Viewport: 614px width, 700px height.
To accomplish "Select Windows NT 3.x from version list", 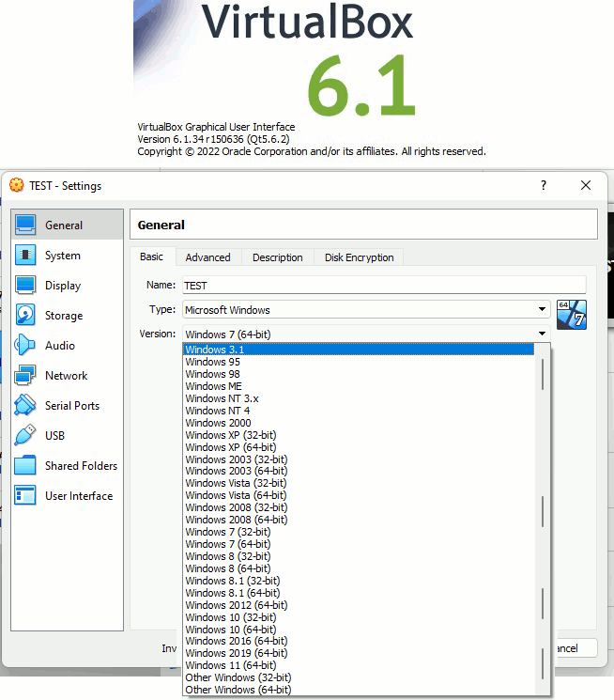I will tap(359, 398).
